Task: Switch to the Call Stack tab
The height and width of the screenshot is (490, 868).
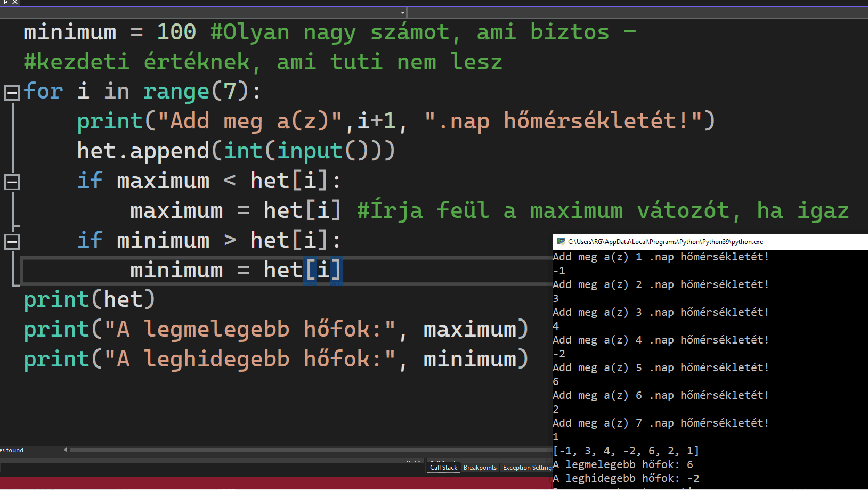Action: pyautogui.click(x=443, y=468)
